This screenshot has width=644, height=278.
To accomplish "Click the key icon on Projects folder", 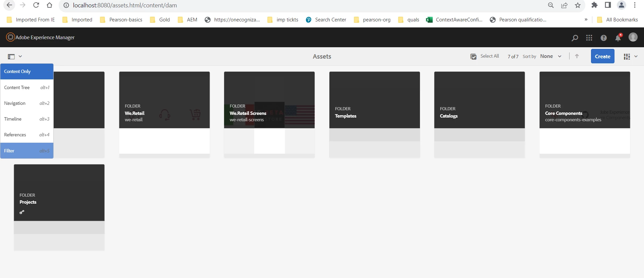I will click(x=22, y=212).
